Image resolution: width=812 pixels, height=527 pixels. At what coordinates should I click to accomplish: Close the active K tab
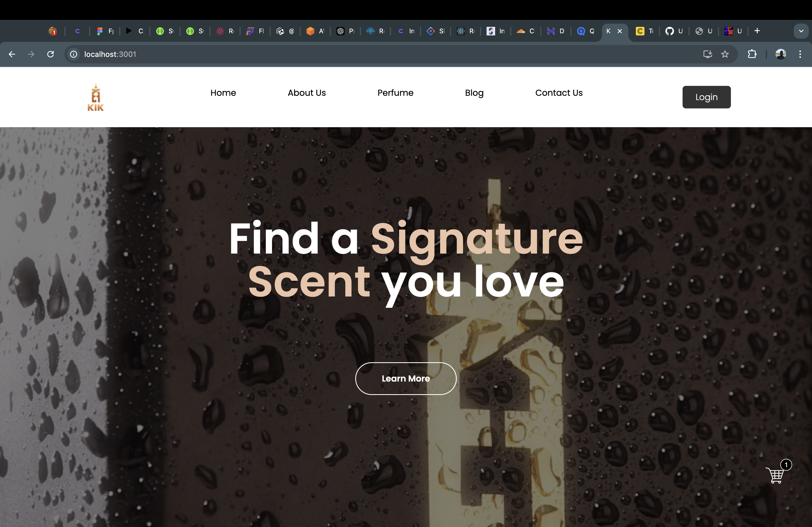[620, 31]
